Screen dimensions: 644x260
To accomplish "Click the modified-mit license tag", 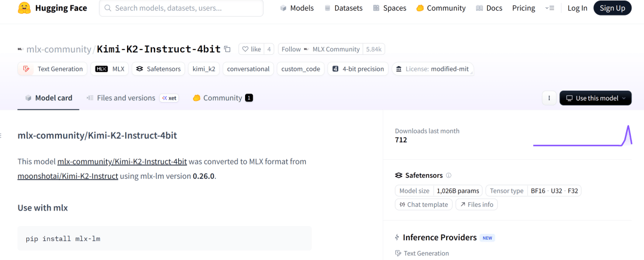I will [x=433, y=69].
